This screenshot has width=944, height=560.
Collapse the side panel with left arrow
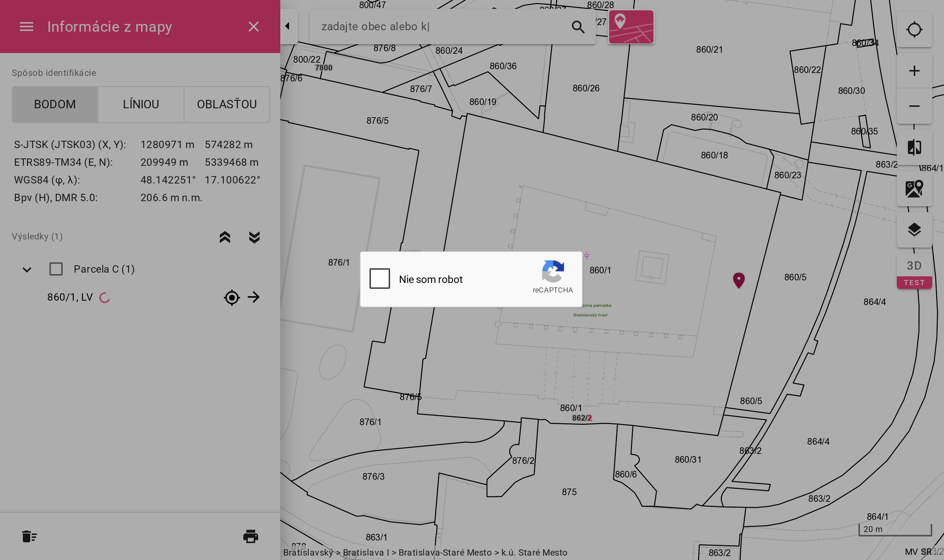tap(288, 26)
